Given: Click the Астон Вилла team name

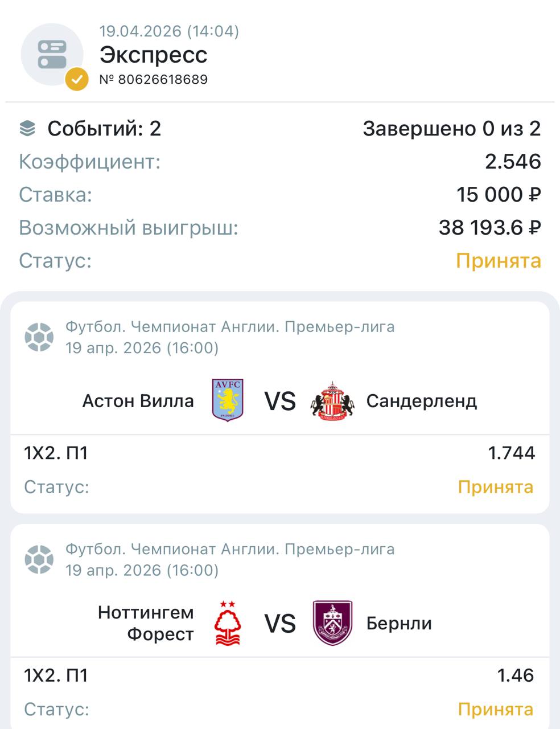Looking at the screenshot, I should tap(138, 401).
